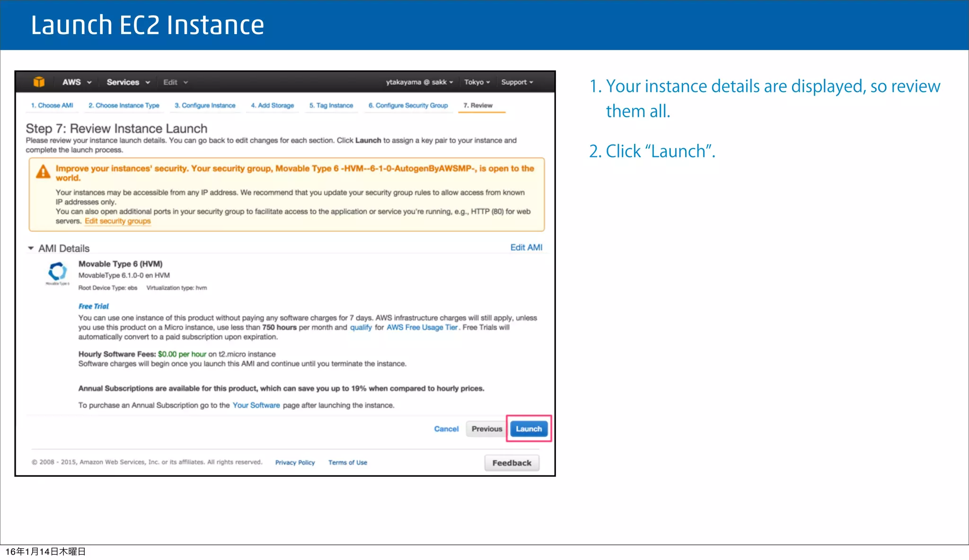Open the Your Software link
969x560 pixels.
[x=256, y=405]
